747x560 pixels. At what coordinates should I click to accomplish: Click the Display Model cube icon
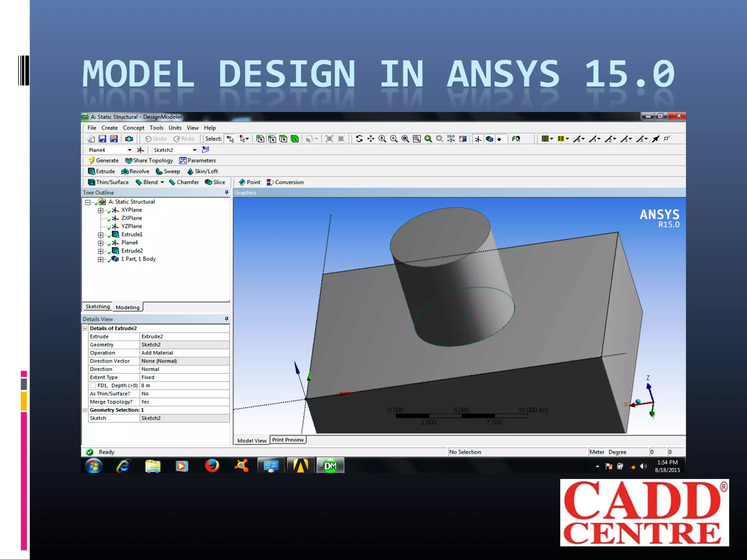pyautogui.click(x=489, y=139)
